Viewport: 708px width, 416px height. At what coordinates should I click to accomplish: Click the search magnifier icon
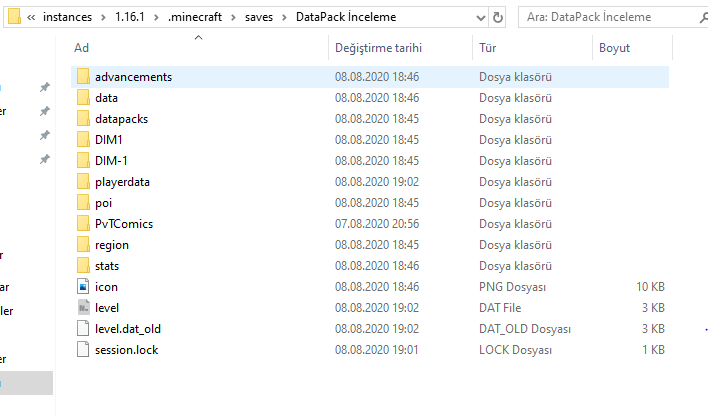click(703, 18)
